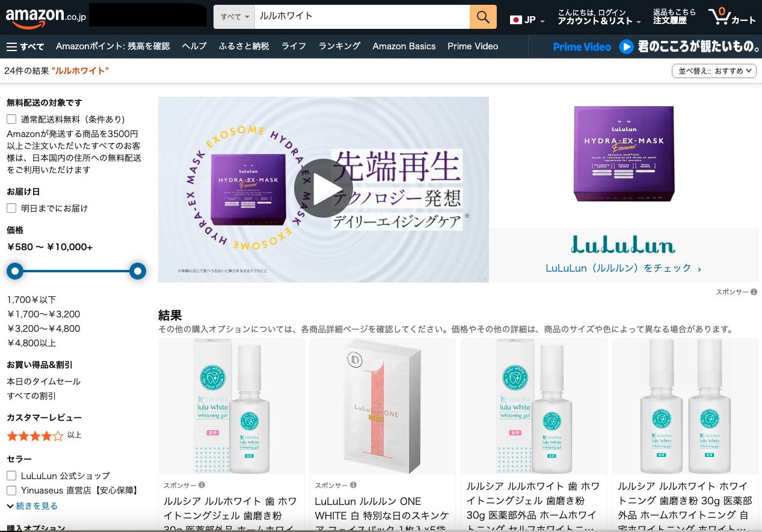Click the Prime Video play banner icon
The height and width of the screenshot is (532, 762).
click(626, 46)
